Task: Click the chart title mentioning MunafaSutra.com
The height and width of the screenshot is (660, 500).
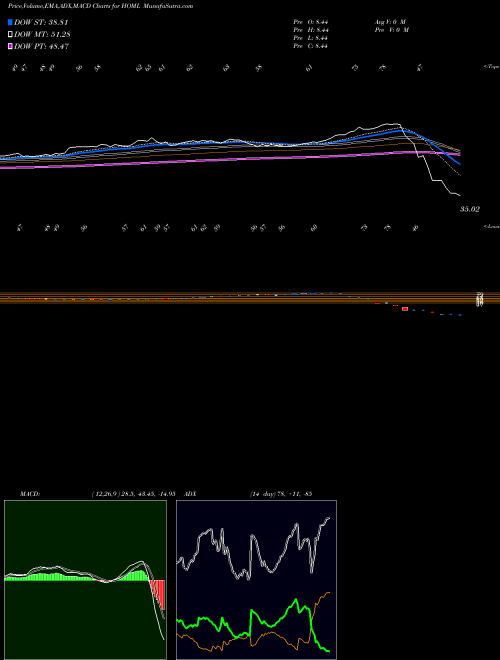Action: coord(101,6)
